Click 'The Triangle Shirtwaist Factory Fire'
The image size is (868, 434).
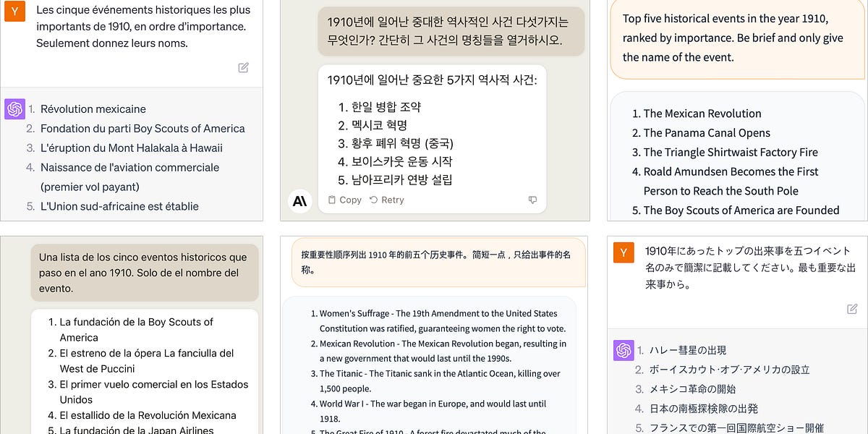[x=731, y=153]
